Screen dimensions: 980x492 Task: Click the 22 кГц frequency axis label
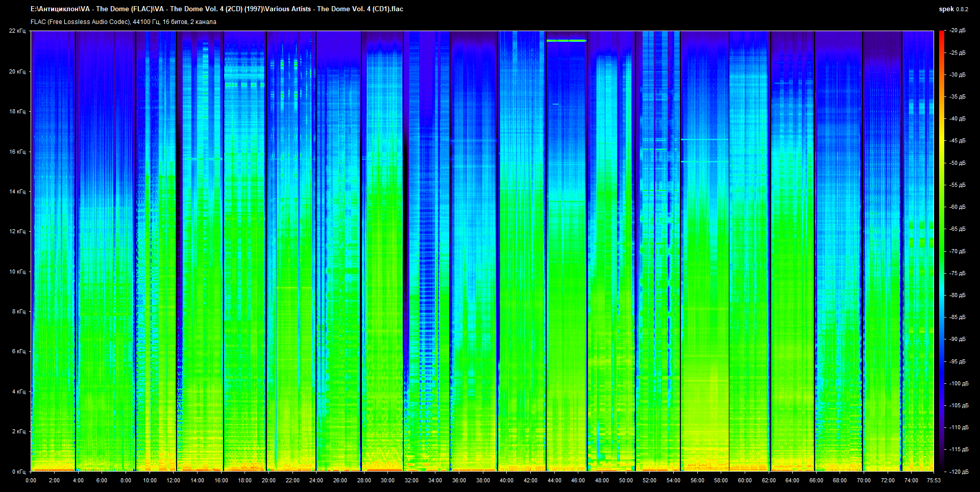click(x=17, y=31)
